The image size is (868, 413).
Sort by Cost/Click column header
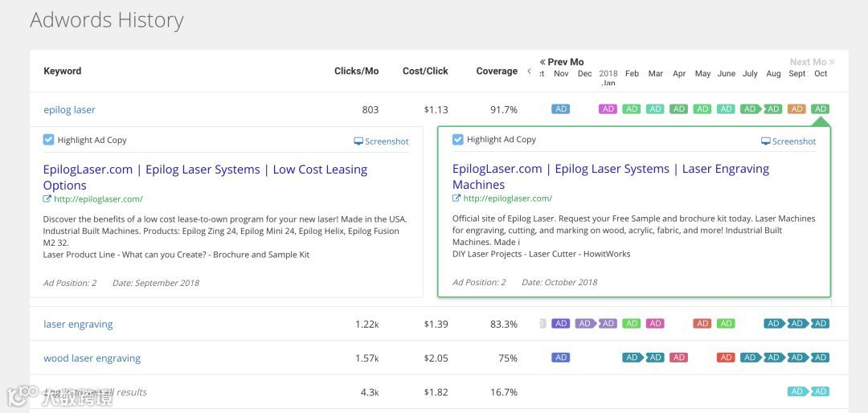tap(425, 71)
